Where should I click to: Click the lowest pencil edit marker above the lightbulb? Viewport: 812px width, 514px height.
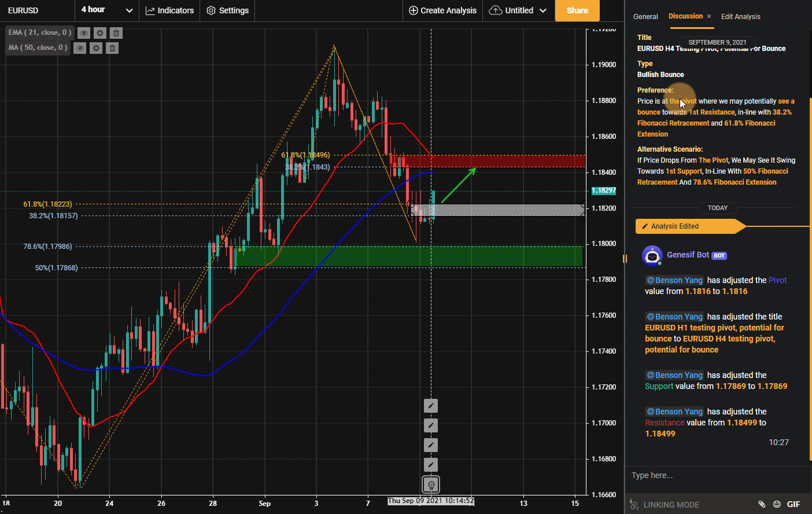pos(431,465)
